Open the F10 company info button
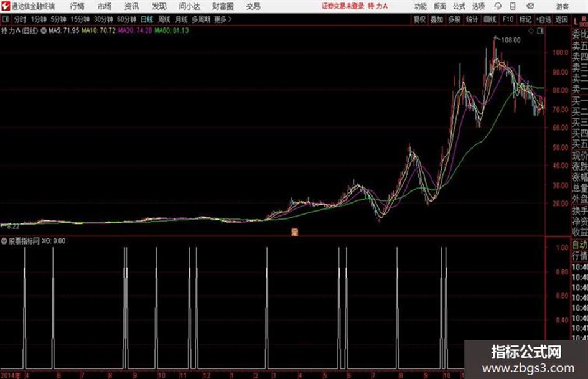The image size is (588, 379). click(508, 19)
